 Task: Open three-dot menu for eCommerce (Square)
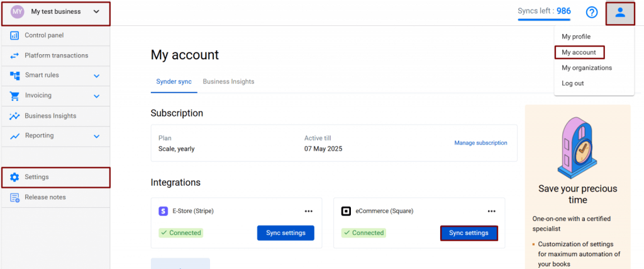click(x=491, y=211)
